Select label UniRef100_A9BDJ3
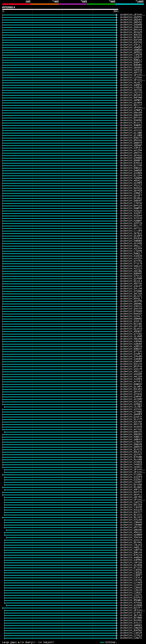The width and height of the screenshot is (146, 644). 131,437
